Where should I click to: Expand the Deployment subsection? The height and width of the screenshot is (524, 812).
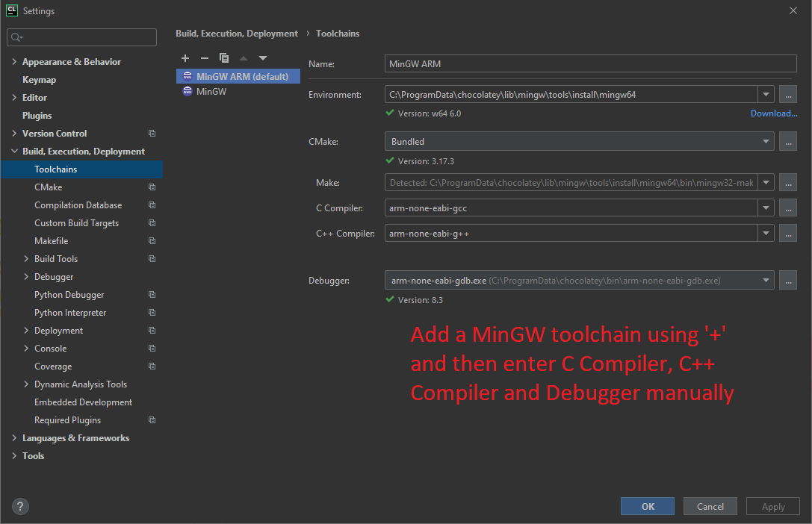26,331
